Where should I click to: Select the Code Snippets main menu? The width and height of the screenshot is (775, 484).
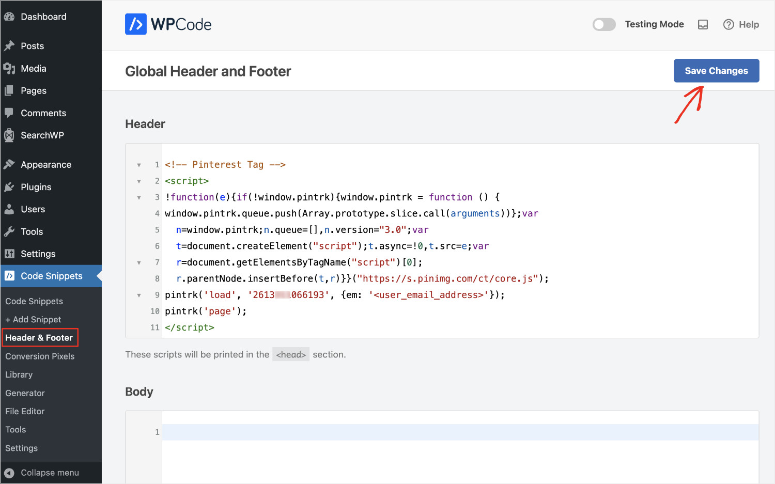click(50, 276)
